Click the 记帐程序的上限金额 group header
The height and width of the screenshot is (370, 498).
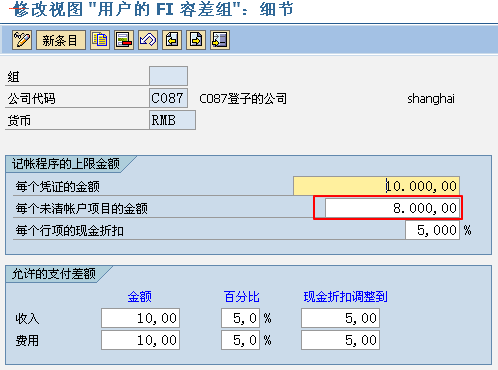click(66, 164)
